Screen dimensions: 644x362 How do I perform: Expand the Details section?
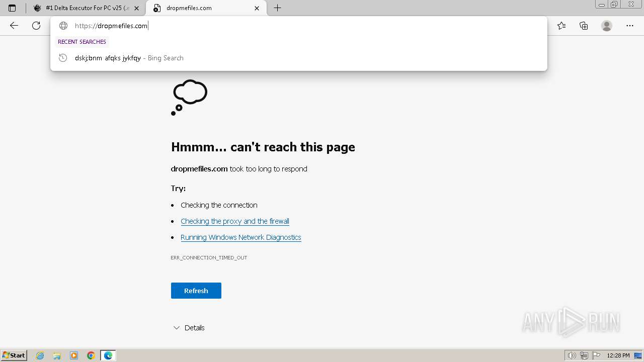pyautogui.click(x=189, y=328)
